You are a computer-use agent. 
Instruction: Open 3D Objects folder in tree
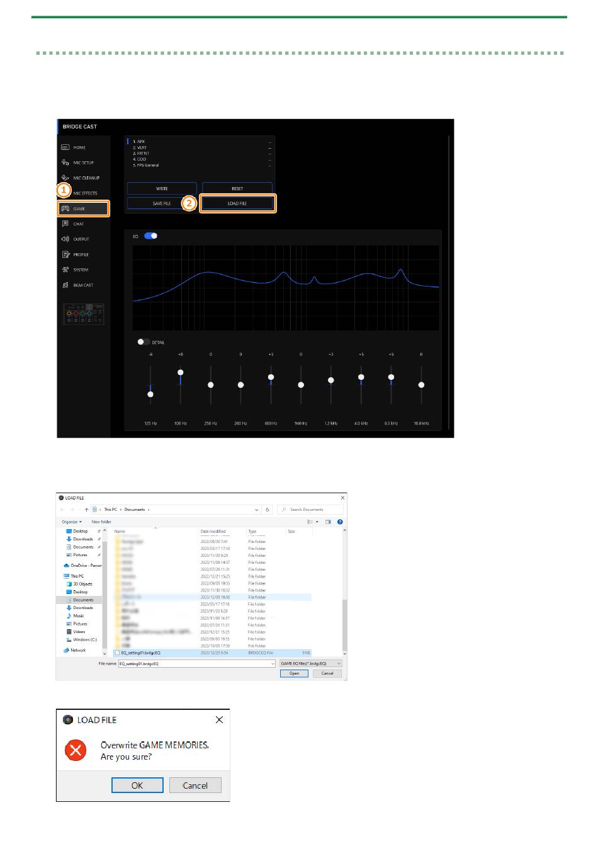(79, 584)
